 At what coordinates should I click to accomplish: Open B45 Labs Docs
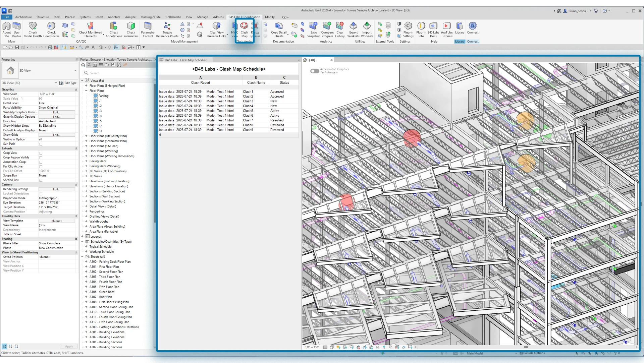click(x=433, y=29)
